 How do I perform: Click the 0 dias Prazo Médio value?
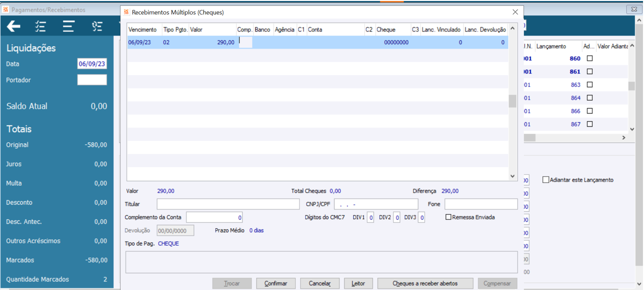click(x=257, y=231)
